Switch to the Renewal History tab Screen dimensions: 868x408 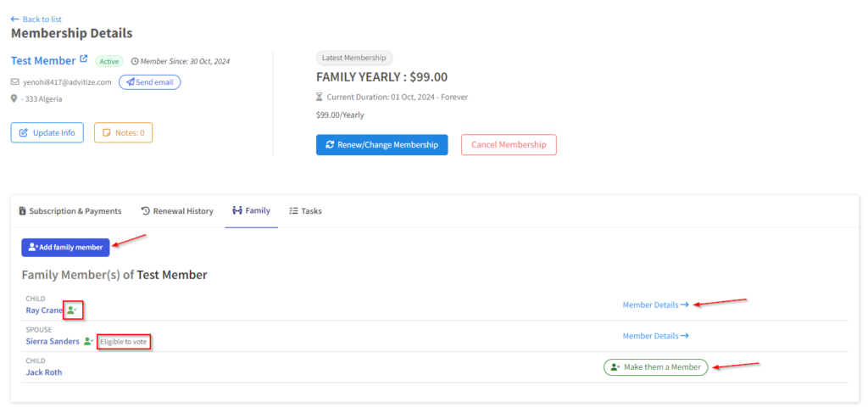click(176, 211)
